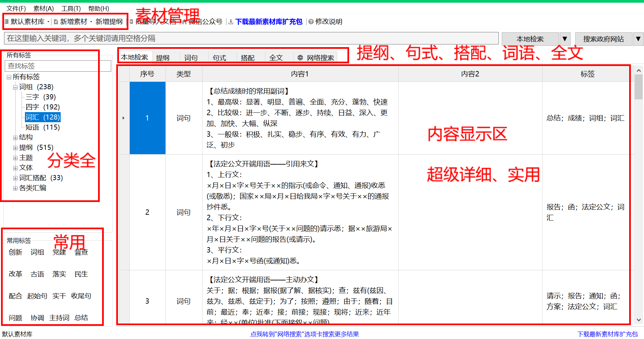Image resolution: width=644 pixels, height=339 pixels.
Task: Click the question-mark icon for 修改说明
Action: coord(311,22)
